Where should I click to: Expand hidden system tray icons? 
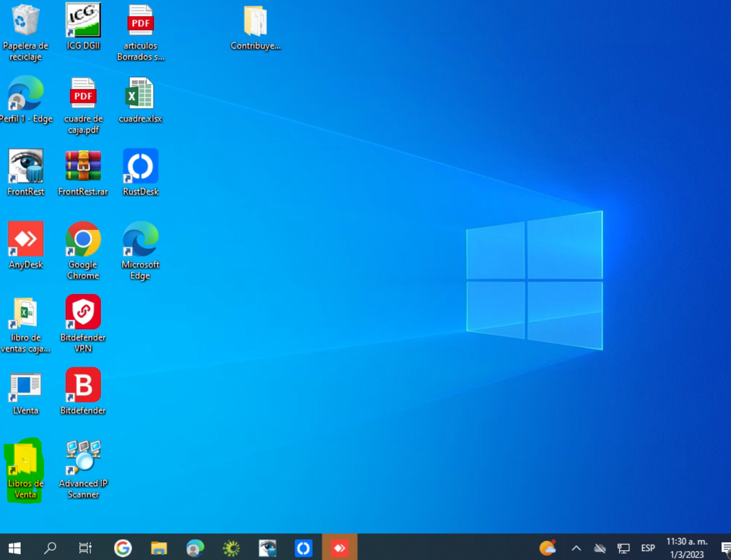click(x=576, y=548)
